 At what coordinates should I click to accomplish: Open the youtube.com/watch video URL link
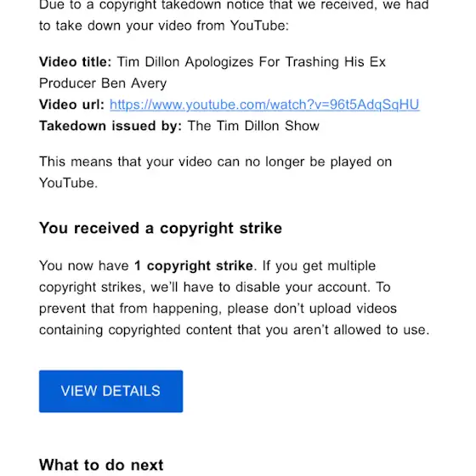(x=264, y=105)
